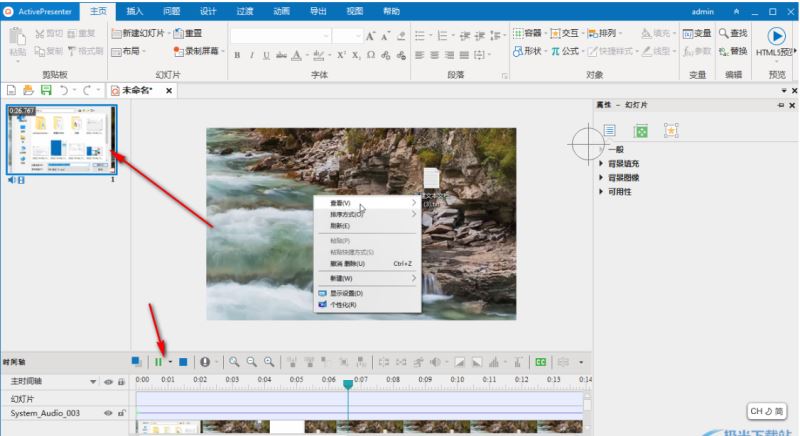The image size is (800, 436).
Task: Toggle visibility eye for System_Audio_003 track
Action: pyautogui.click(x=108, y=413)
